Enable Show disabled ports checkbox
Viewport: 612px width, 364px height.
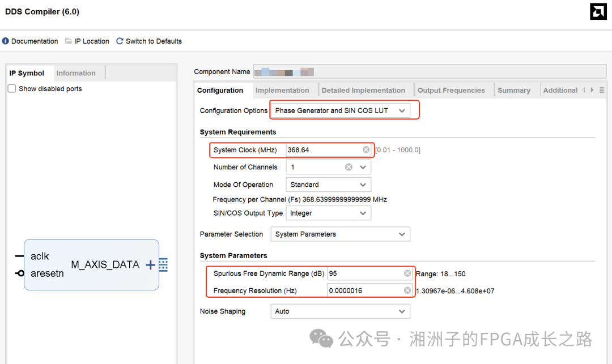12,88
